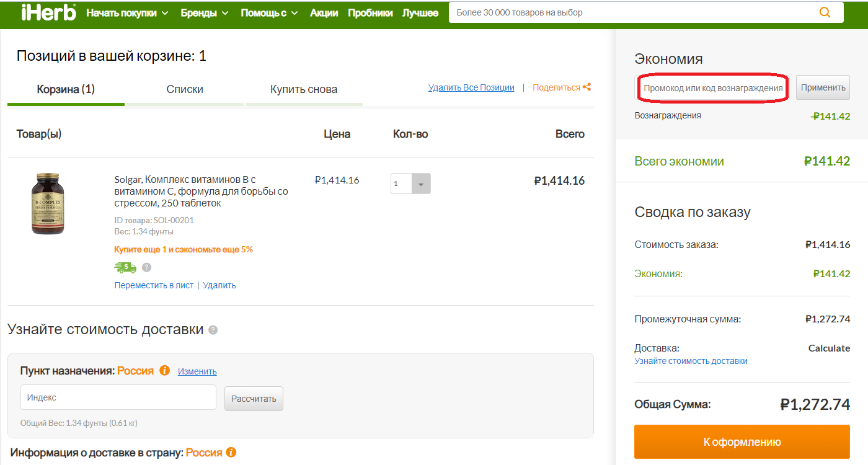The height and width of the screenshot is (465, 868).
Task: Click the green free shipping truck icon
Action: pos(125,267)
